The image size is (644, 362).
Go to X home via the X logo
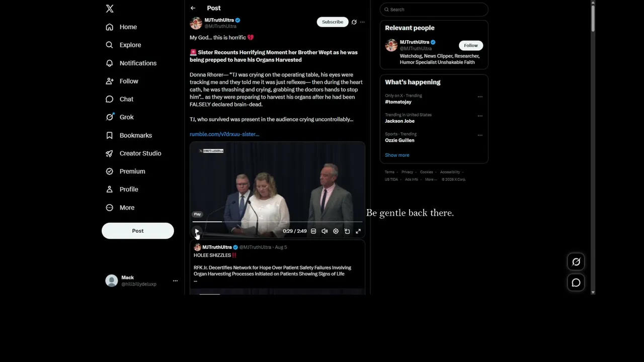point(110,9)
